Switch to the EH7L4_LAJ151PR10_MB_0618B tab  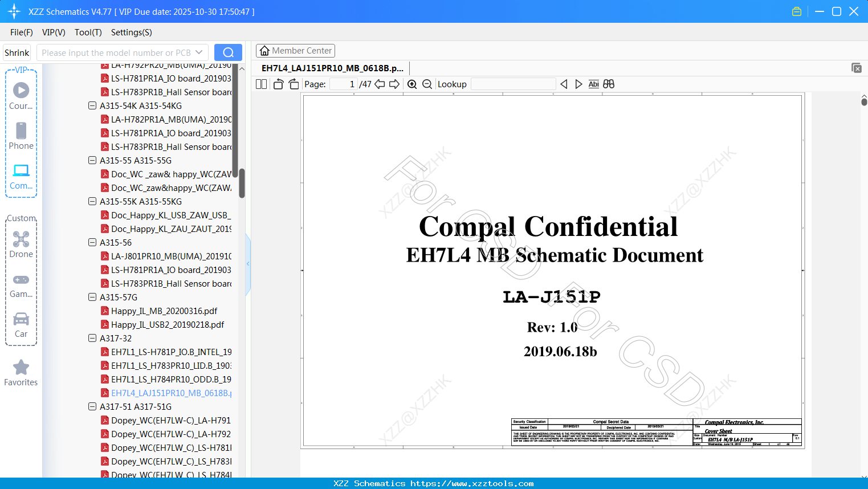(332, 68)
